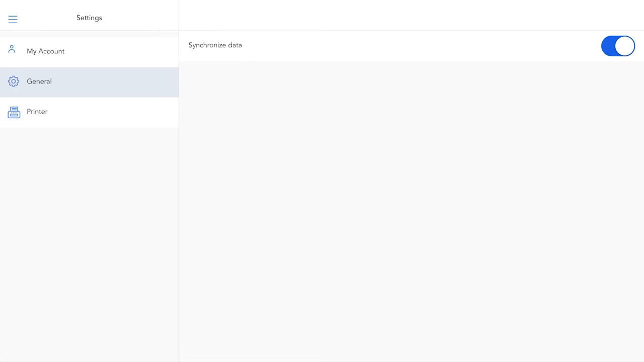Select the General settings section
This screenshot has height=362, width=644.
tap(89, 81)
